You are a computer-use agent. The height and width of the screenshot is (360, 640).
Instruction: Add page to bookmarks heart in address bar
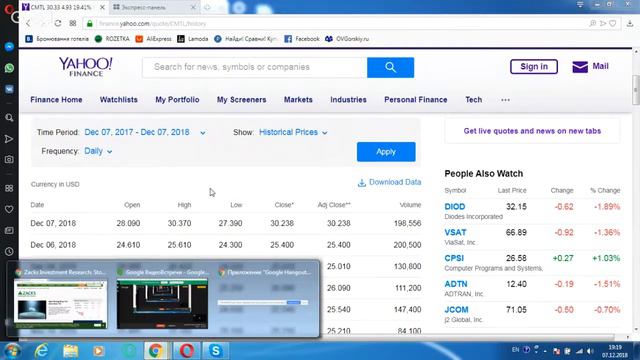pyautogui.click(x=613, y=24)
